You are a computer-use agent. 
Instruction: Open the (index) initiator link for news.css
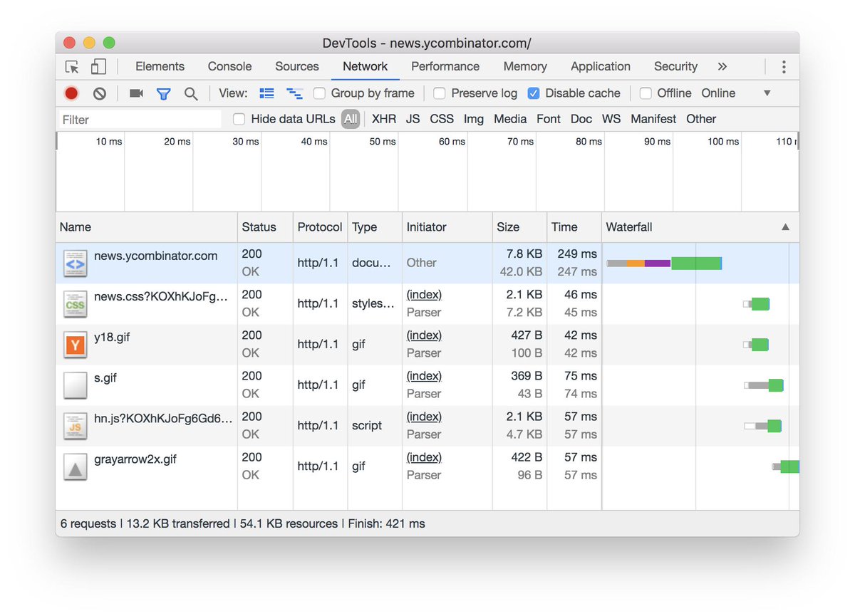point(424,295)
